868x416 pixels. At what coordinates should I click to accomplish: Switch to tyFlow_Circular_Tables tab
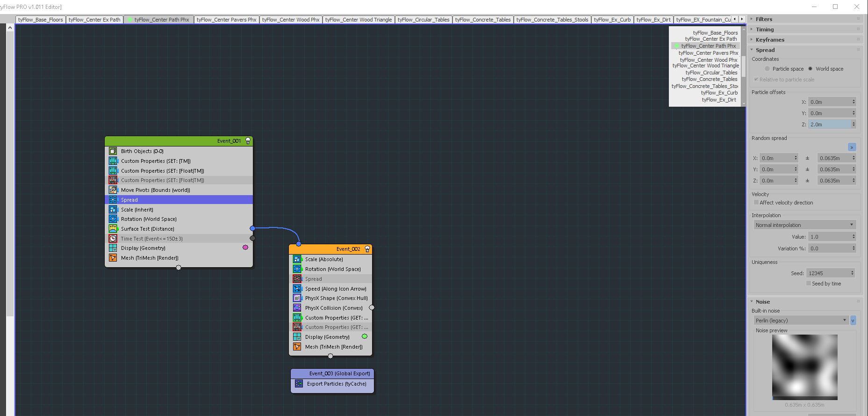423,20
